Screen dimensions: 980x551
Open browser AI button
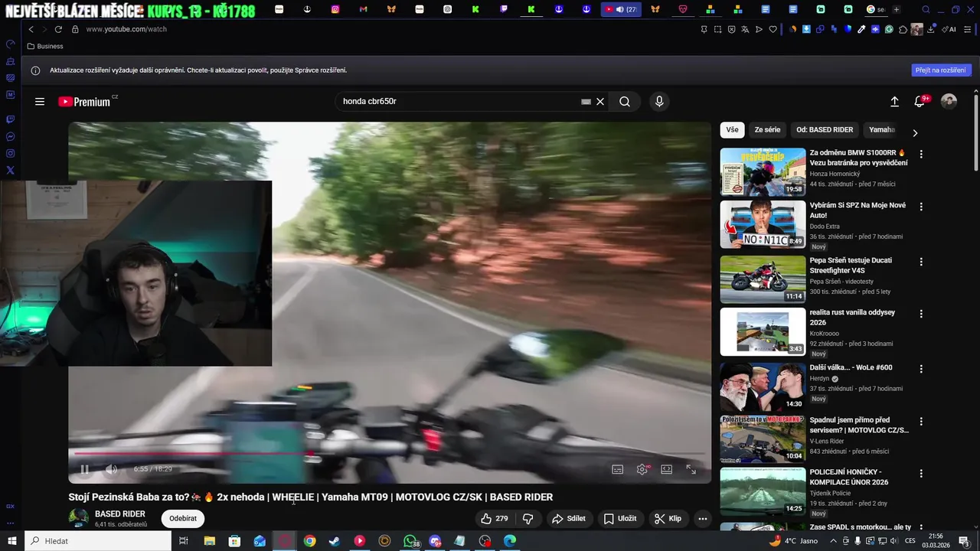pos(949,29)
